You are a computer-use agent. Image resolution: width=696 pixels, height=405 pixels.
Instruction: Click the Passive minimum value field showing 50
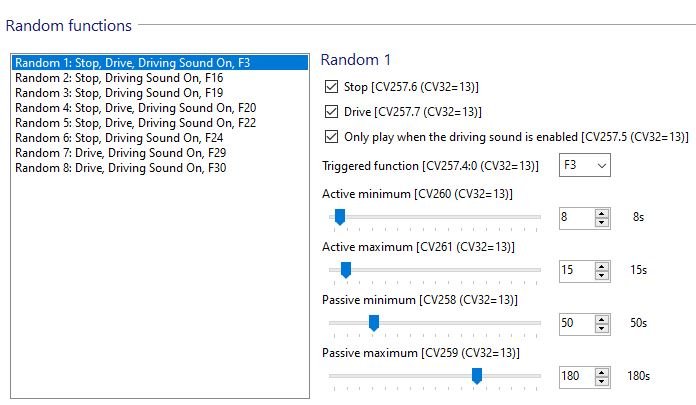577,324
